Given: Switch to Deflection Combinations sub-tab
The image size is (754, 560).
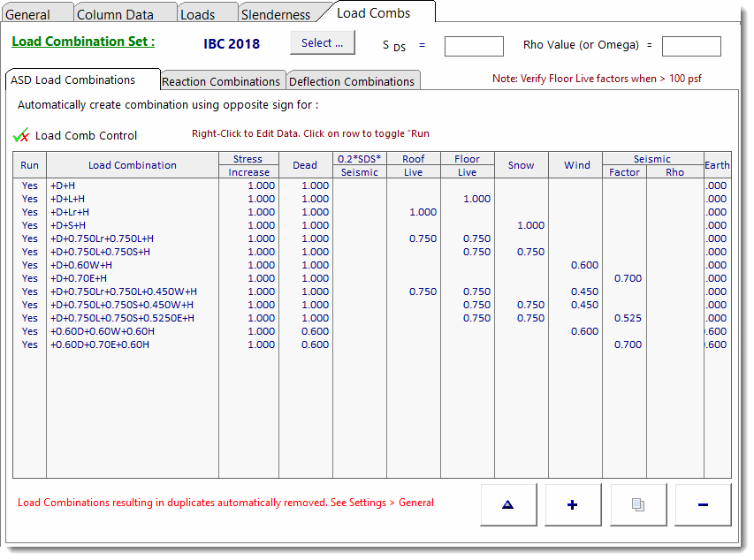Looking at the screenshot, I should (x=352, y=81).
